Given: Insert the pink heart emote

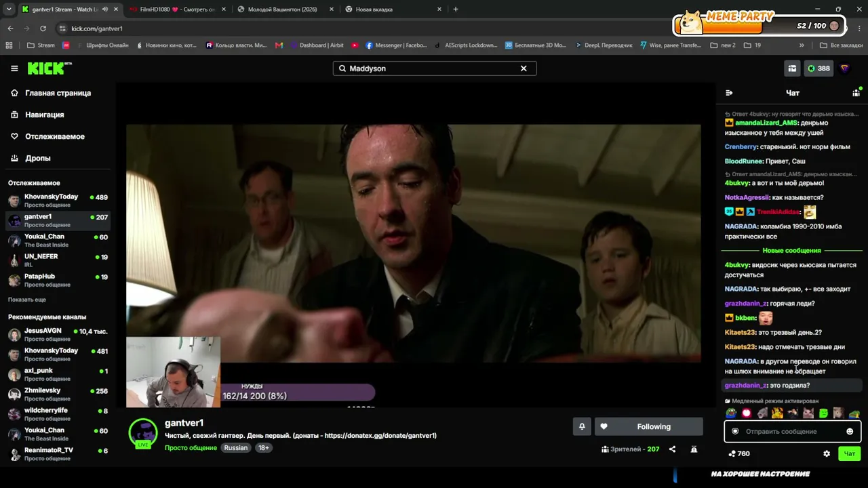Looking at the screenshot, I should 747,413.
